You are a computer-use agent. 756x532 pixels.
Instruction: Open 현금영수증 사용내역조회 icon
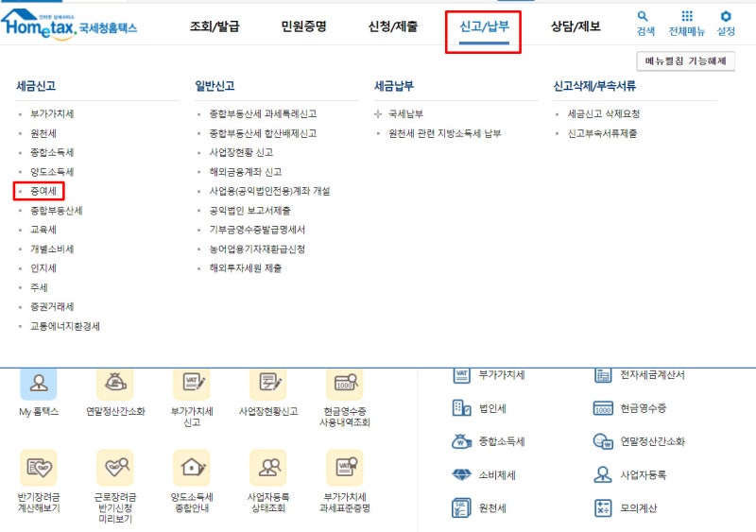[x=345, y=383]
